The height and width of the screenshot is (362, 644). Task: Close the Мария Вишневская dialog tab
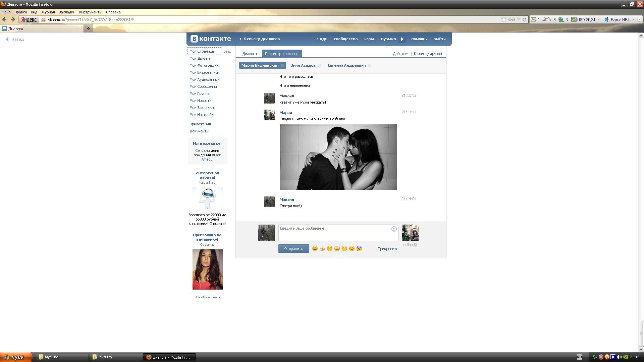pyautogui.click(x=282, y=66)
